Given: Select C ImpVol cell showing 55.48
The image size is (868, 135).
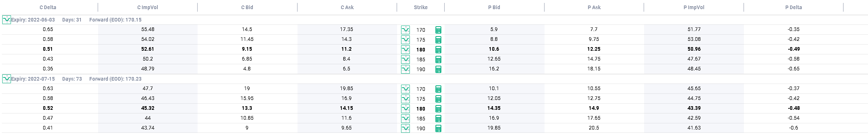Looking at the screenshot, I should click(147, 30).
